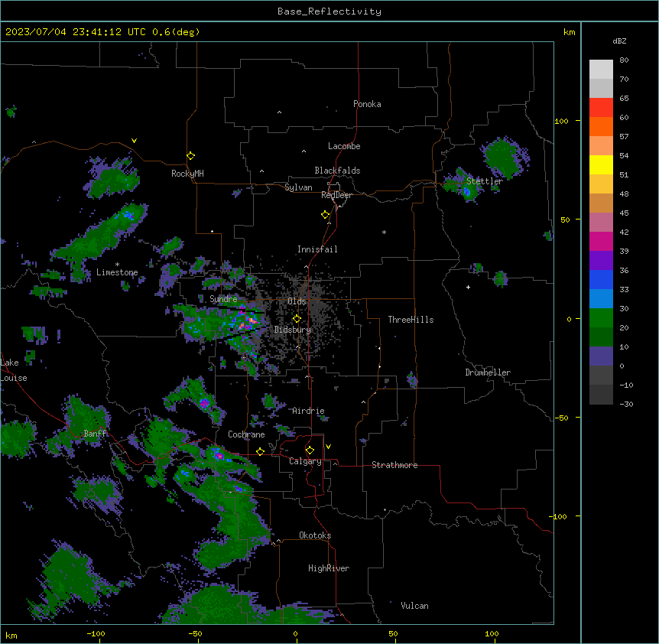Click the Airdrie city label
Viewport: 659px width, 644px height.
[x=309, y=411]
